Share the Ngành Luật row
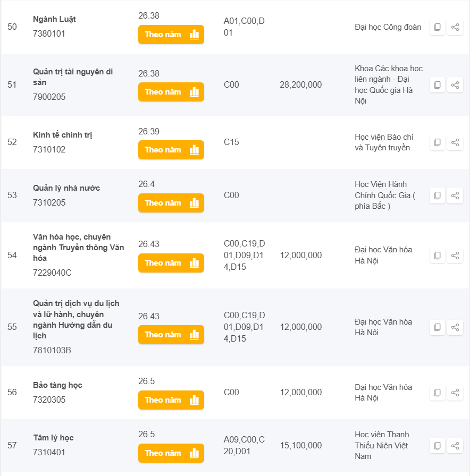This screenshot has height=476, width=470. [455, 27]
